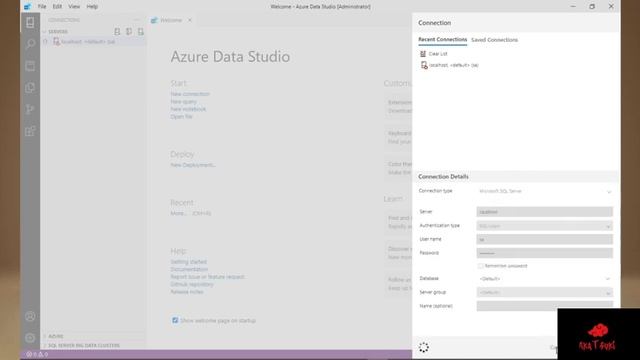Viewport: 640px width, 360px height.
Task: Select the localhost recent connection entry
Action: (454, 65)
